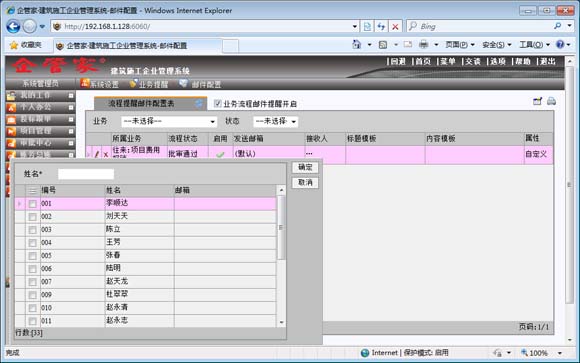Click the Bing search box
Viewport: 580px width, 363px height.
[479, 26]
